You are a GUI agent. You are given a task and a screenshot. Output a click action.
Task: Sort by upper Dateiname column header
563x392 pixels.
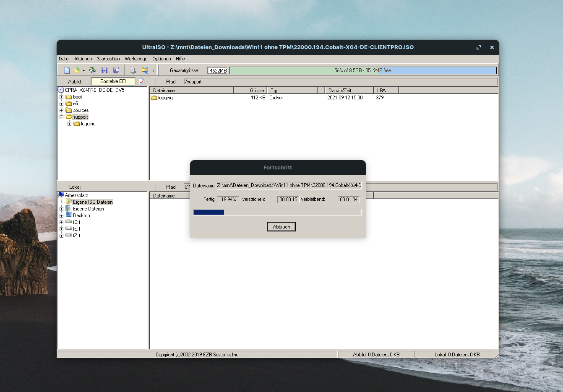click(191, 91)
